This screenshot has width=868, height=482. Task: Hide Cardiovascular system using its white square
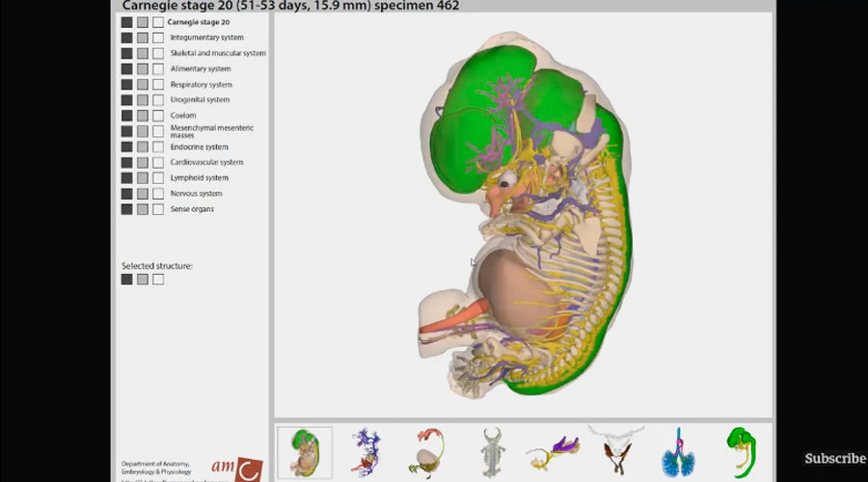(x=158, y=163)
